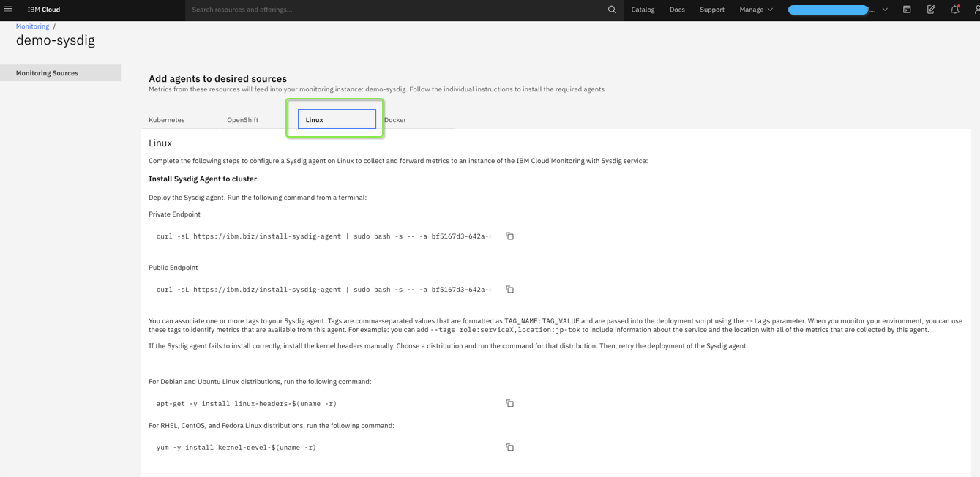
Task: Copy the Private Endpoint curl command
Action: point(510,236)
